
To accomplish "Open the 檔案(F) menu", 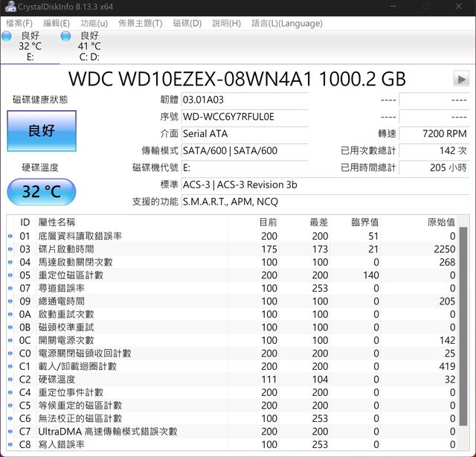I will (19, 23).
